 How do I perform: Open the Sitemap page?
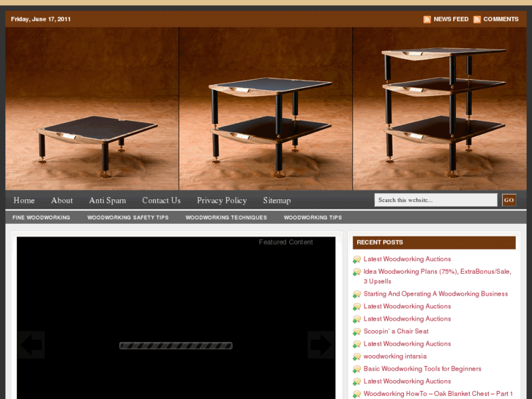(277, 201)
